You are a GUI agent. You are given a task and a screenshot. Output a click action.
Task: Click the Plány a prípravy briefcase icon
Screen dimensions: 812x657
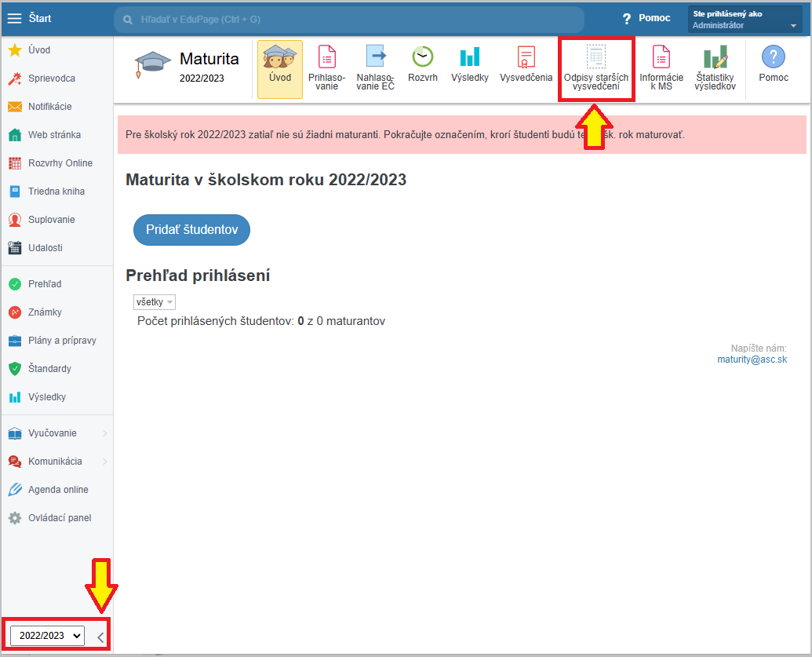click(x=15, y=341)
